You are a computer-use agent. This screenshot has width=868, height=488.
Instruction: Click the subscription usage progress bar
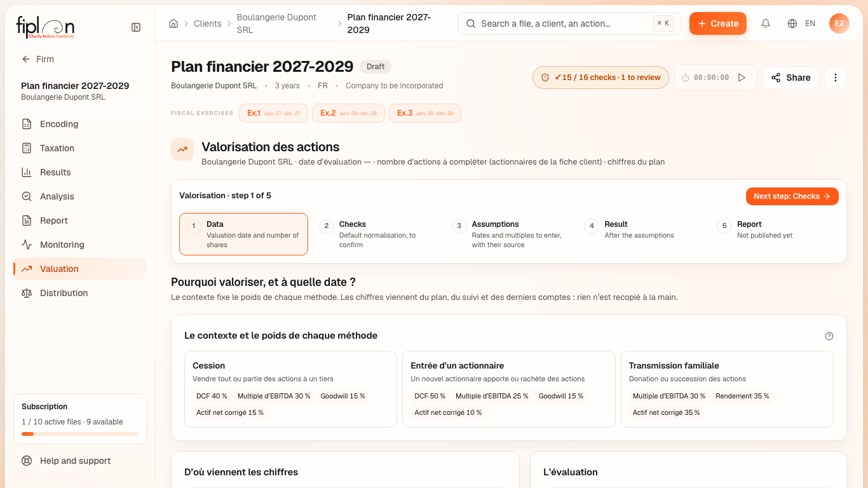click(80, 434)
